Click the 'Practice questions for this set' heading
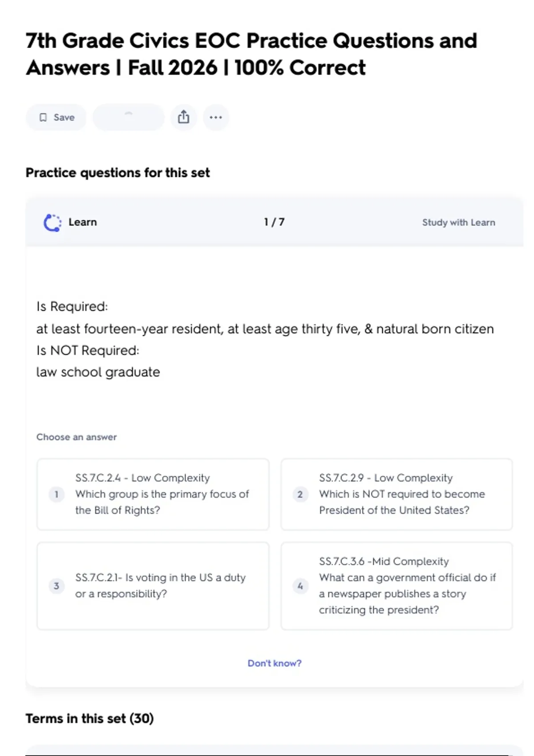This screenshot has width=534, height=756. pyautogui.click(x=117, y=173)
